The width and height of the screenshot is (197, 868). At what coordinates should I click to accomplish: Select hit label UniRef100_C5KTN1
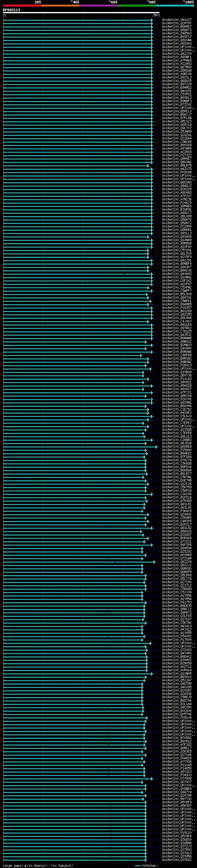(x=177, y=477)
